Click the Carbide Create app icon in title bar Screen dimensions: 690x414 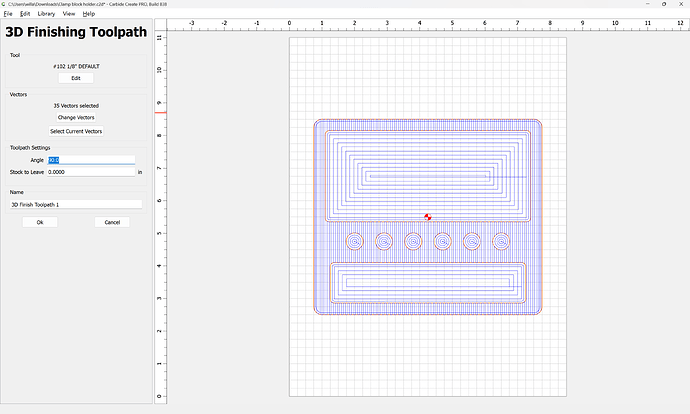(4, 5)
